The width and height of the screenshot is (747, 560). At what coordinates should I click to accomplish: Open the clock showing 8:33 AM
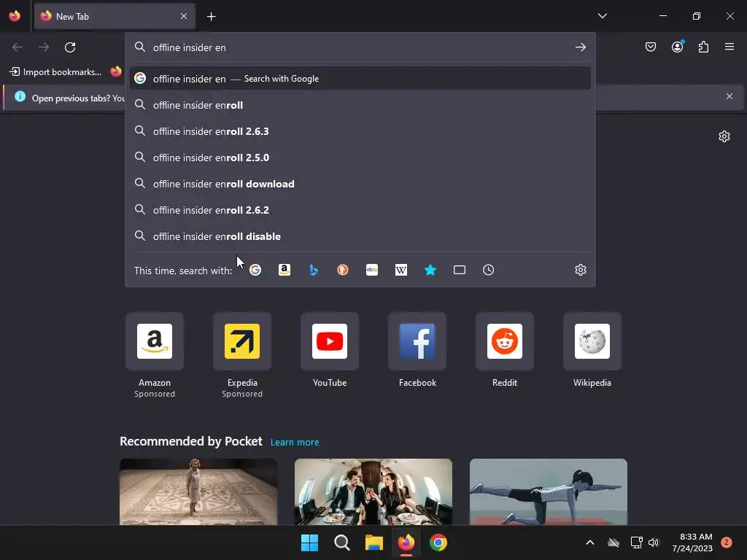pyautogui.click(x=692, y=542)
